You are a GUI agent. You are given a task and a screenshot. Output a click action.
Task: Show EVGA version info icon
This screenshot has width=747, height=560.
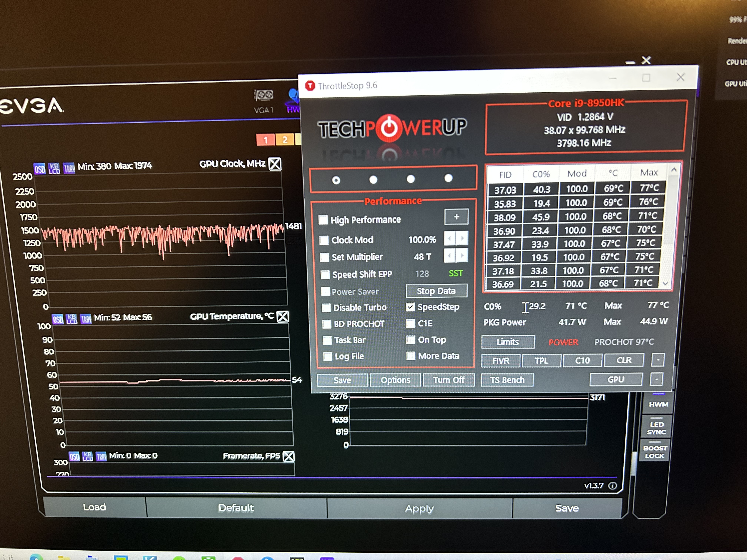click(x=612, y=485)
